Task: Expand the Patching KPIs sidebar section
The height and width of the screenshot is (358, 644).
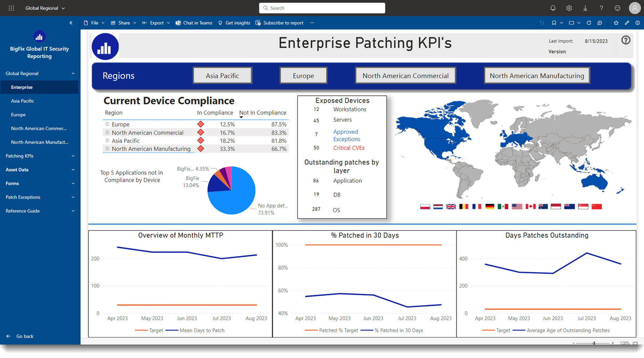Action: pos(39,156)
